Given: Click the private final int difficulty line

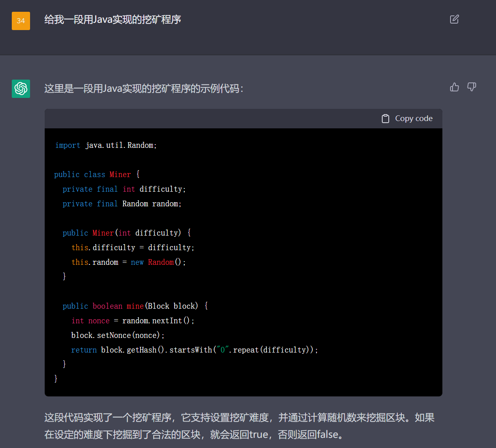Looking at the screenshot, I should [124, 189].
